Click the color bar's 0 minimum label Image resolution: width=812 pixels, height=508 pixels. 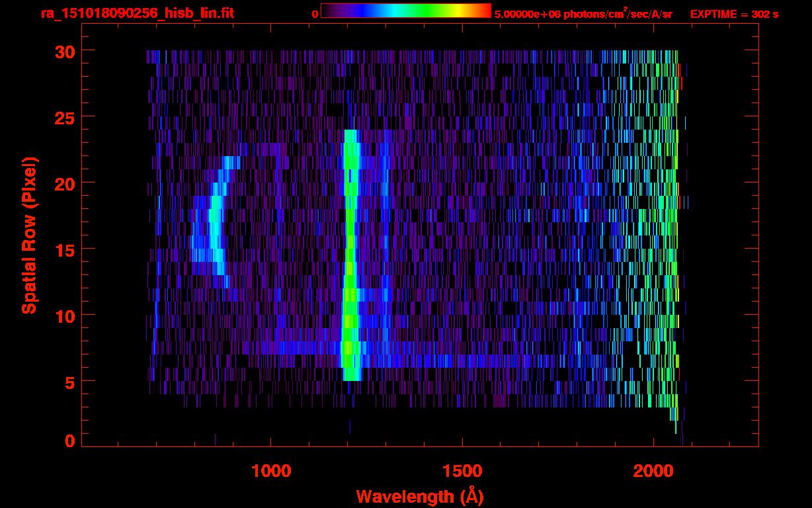315,14
